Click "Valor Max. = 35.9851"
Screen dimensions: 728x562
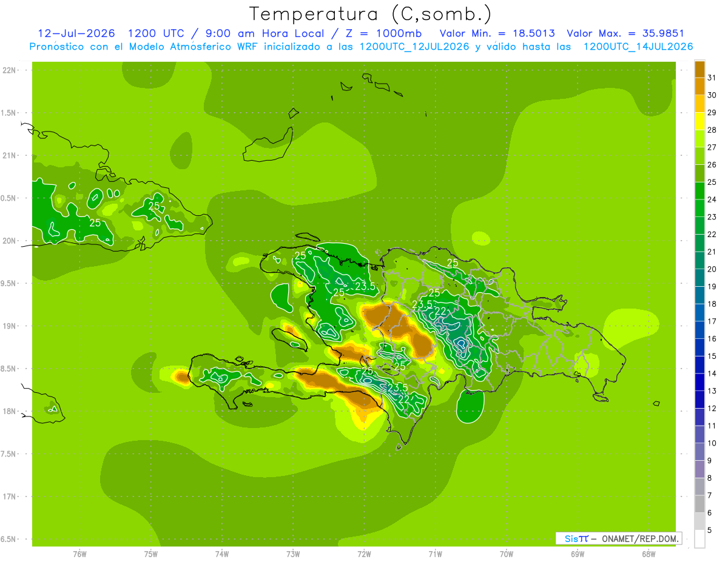click(625, 33)
